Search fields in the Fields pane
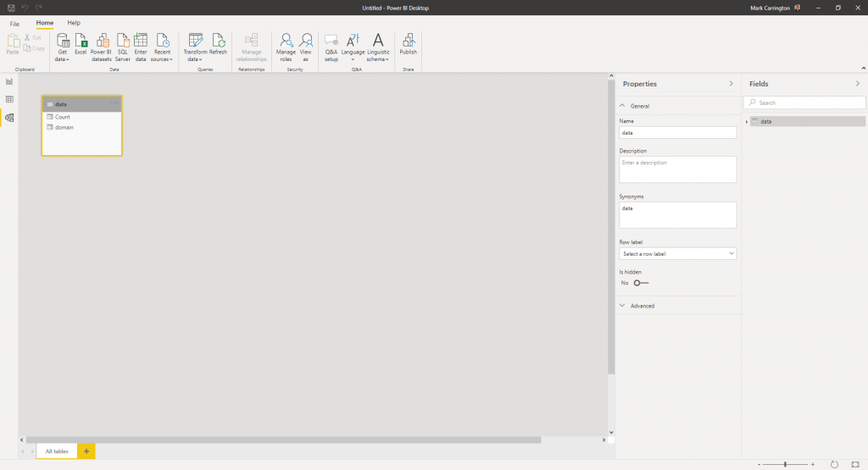This screenshot has width=868, height=470. 804,102
